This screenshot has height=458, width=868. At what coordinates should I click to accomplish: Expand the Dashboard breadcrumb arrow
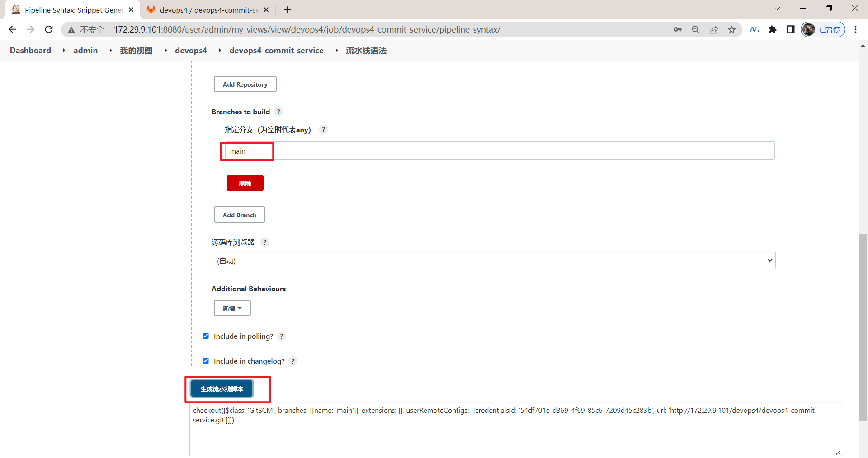click(64, 51)
